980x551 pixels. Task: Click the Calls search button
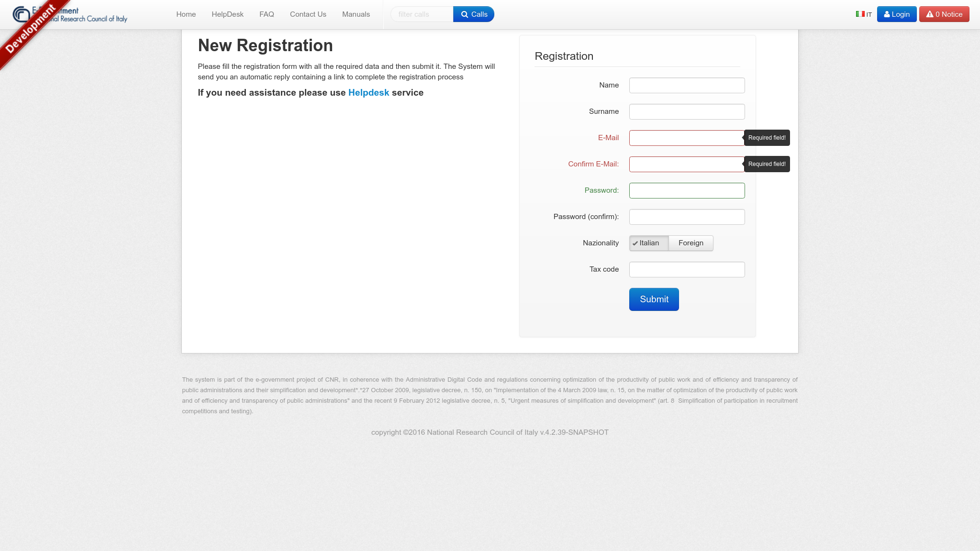[473, 14]
